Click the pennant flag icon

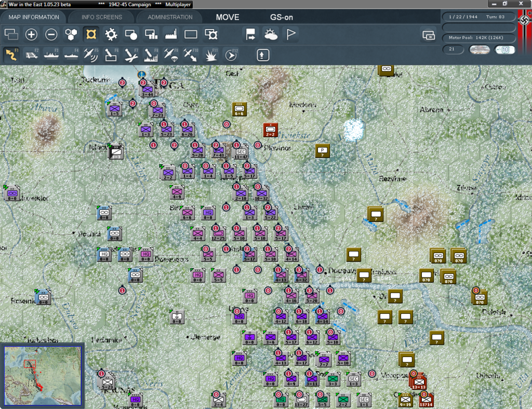[291, 34]
